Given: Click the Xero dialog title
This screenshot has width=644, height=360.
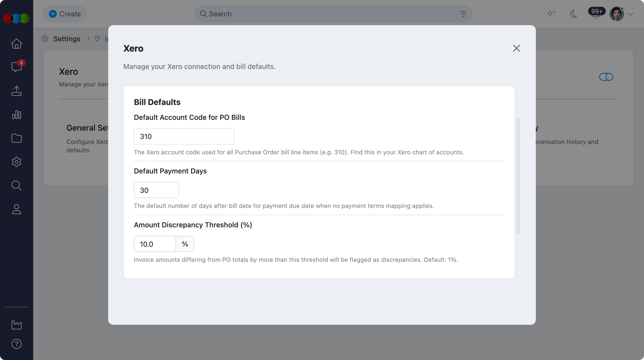Looking at the screenshot, I should click(x=133, y=48).
